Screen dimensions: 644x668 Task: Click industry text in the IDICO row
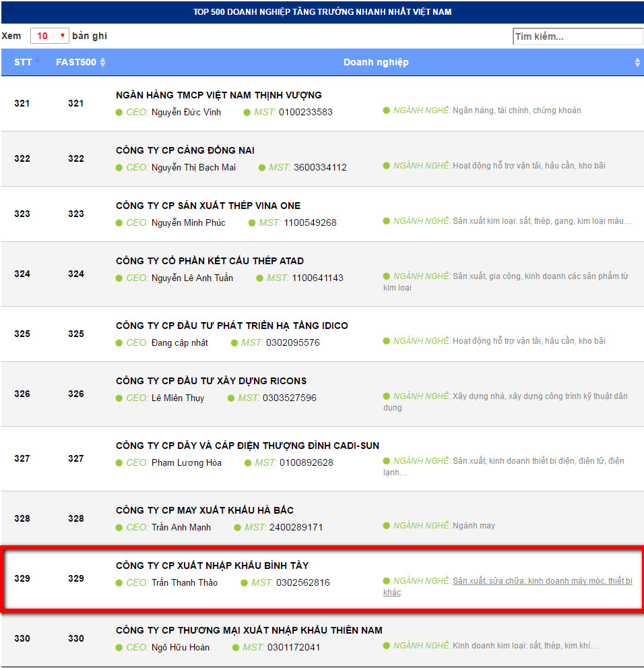(x=529, y=341)
